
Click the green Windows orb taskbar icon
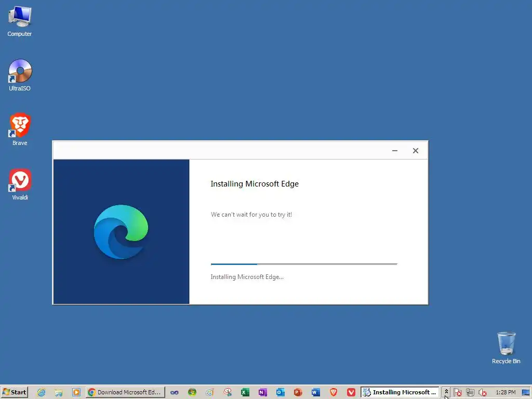coord(192,393)
